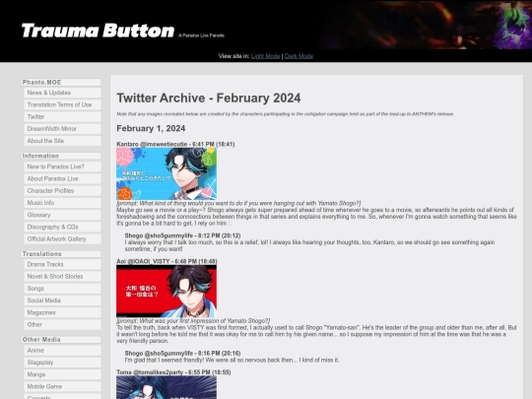Image resolution: width=532 pixels, height=399 pixels.
Task: Open Other translations link
Action: coord(62,325)
